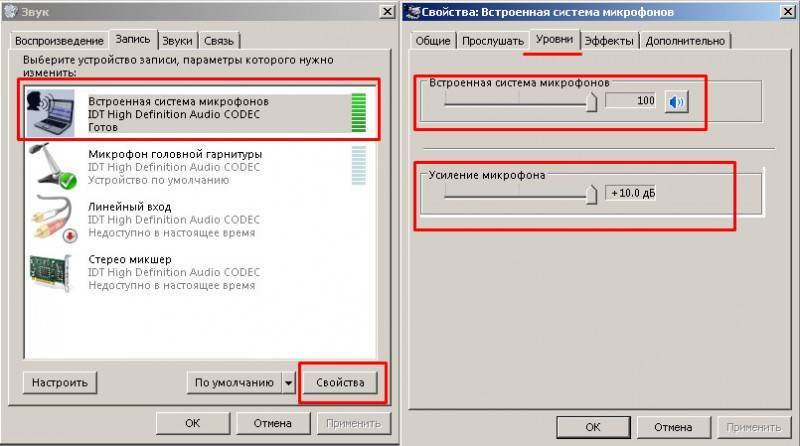Select 'Стерео микшер' device row
Image resolution: width=800 pixels, height=446 pixels.
pyautogui.click(x=201, y=272)
